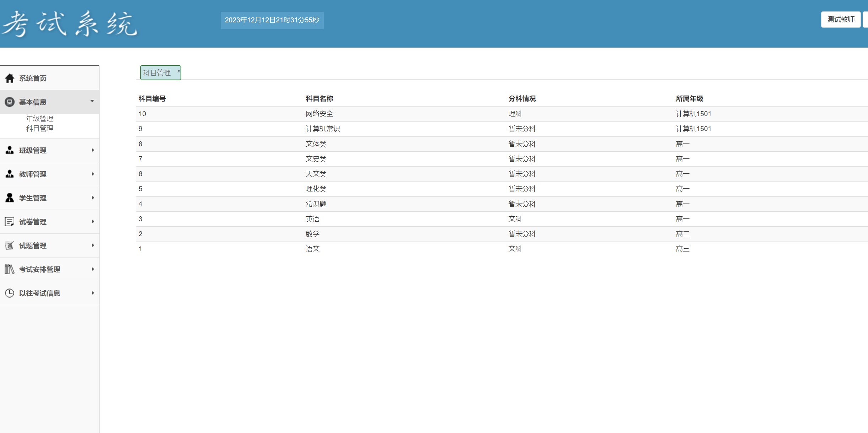This screenshot has height=433, width=868.
Task: Click 高二 grade in 数学 row
Action: click(682, 234)
